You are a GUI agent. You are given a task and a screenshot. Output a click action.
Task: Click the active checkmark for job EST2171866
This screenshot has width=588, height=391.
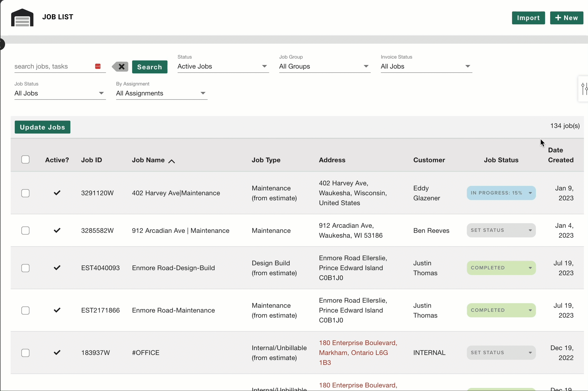coord(57,310)
